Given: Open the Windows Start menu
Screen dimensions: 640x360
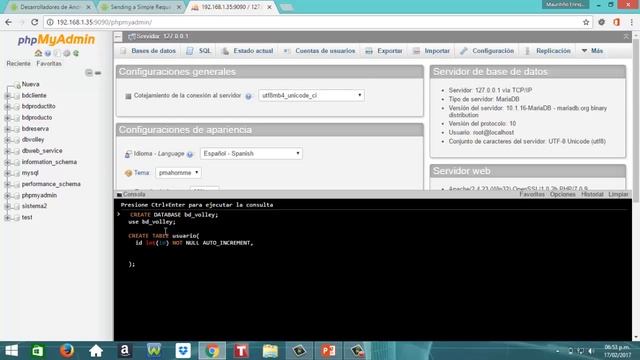Looking at the screenshot, I should pos(11,351).
